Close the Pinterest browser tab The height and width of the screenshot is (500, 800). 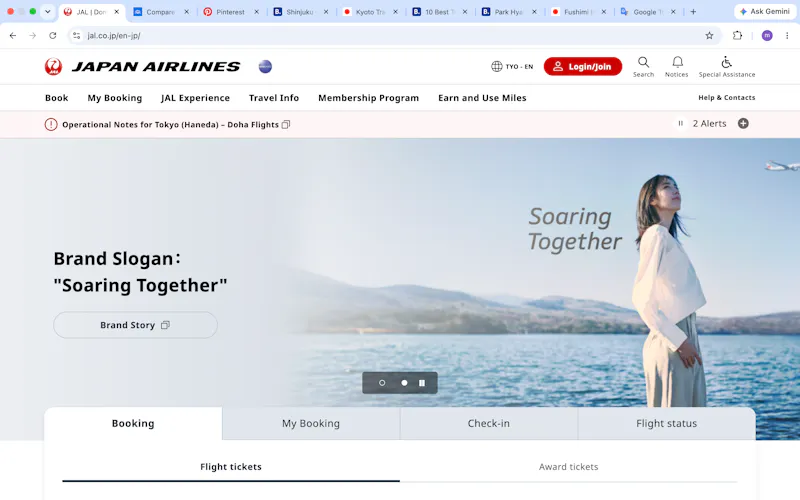(x=256, y=12)
